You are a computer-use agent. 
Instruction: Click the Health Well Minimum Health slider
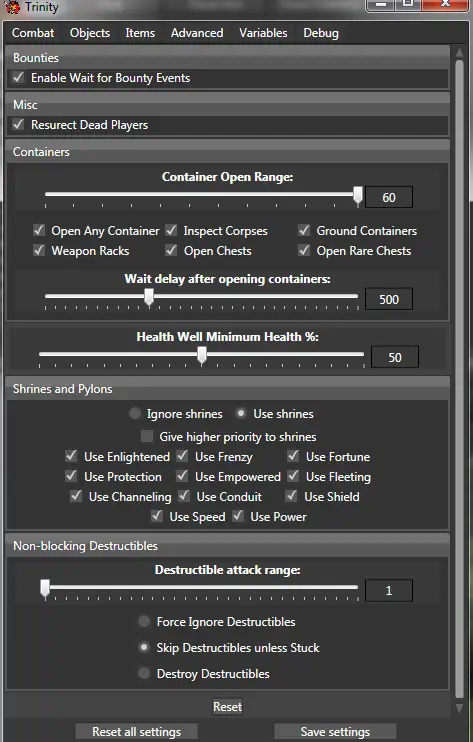(201, 354)
